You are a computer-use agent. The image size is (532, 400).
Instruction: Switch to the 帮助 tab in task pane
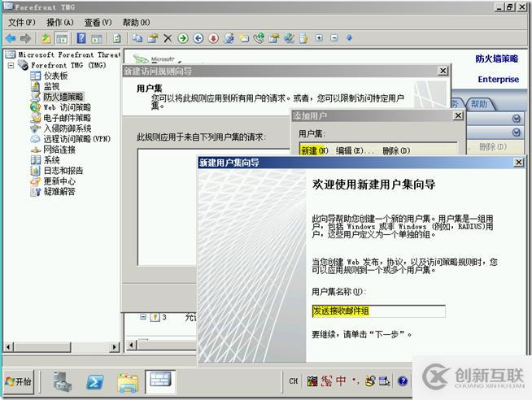(x=479, y=104)
